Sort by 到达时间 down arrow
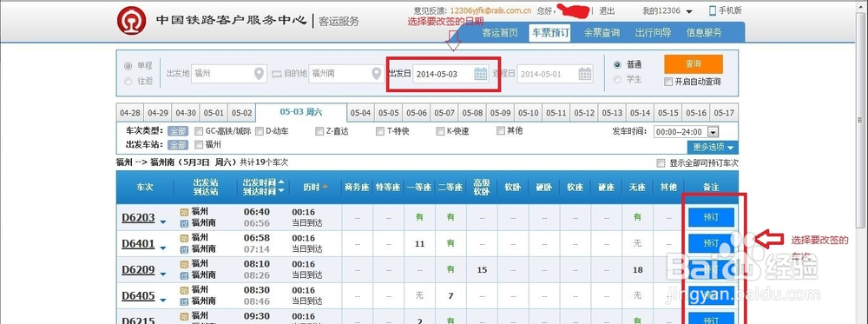The image size is (868, 324). pos(282,191)
